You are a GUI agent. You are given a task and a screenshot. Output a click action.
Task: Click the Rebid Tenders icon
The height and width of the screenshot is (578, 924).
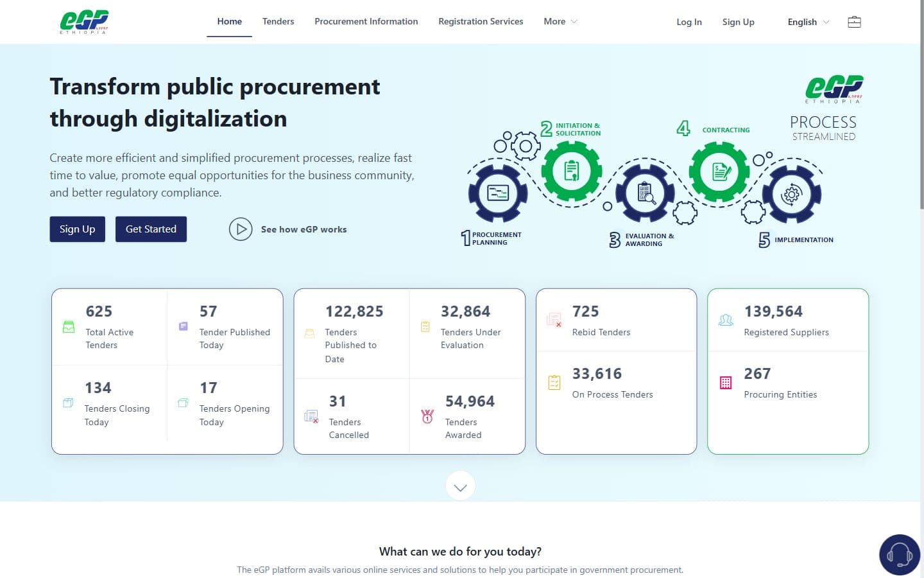click(554, 319)
